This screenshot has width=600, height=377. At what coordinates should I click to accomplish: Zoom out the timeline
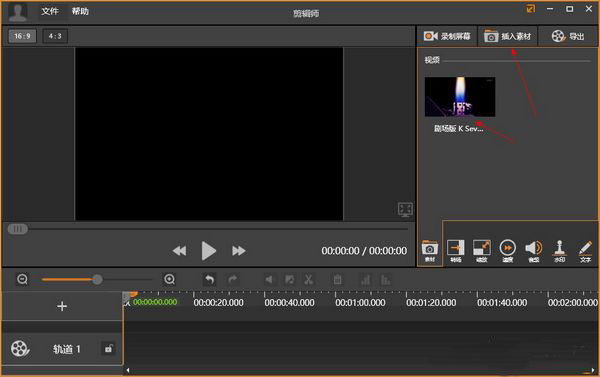(22, 279)
